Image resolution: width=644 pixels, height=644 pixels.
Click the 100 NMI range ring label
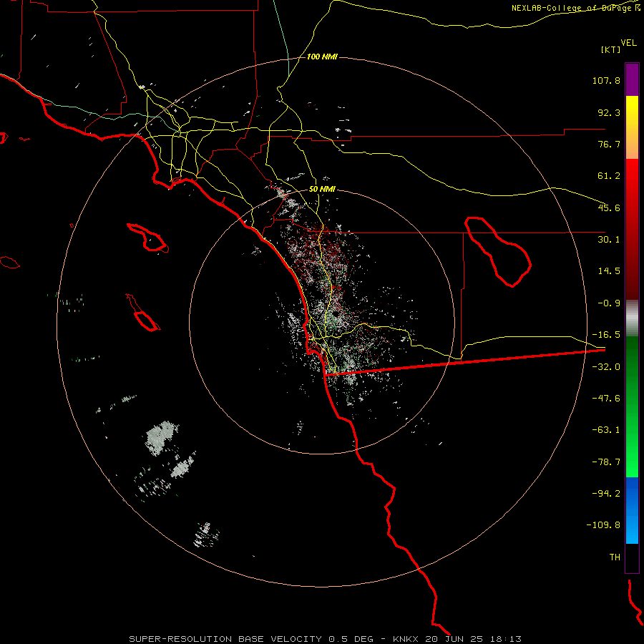point(322,57)
